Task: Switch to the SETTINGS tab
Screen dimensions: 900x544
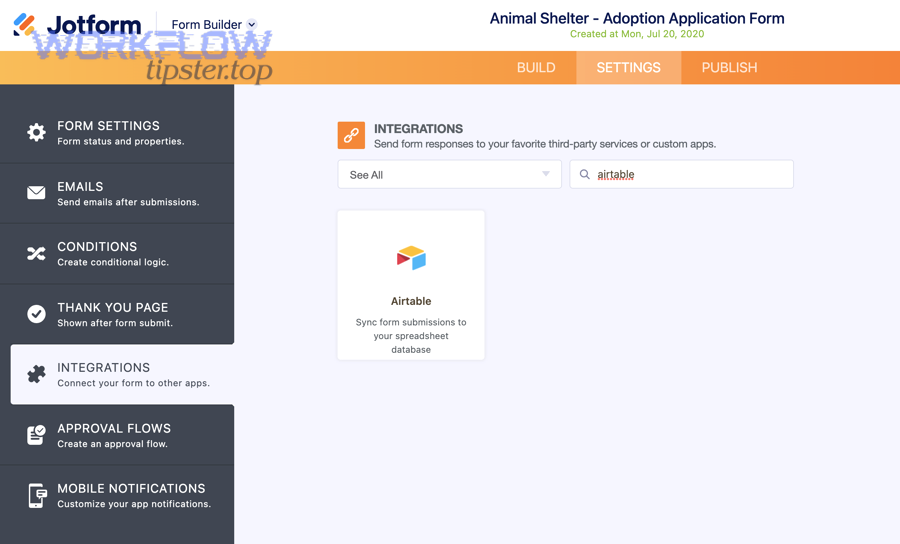Action: pyautogui.click(x=629, y=68)
